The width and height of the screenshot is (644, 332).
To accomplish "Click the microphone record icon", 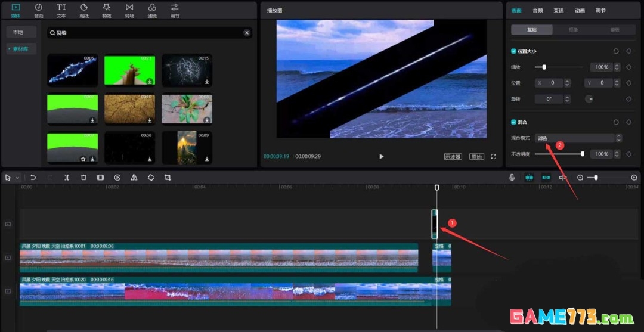I will click(x=512, y=178).
